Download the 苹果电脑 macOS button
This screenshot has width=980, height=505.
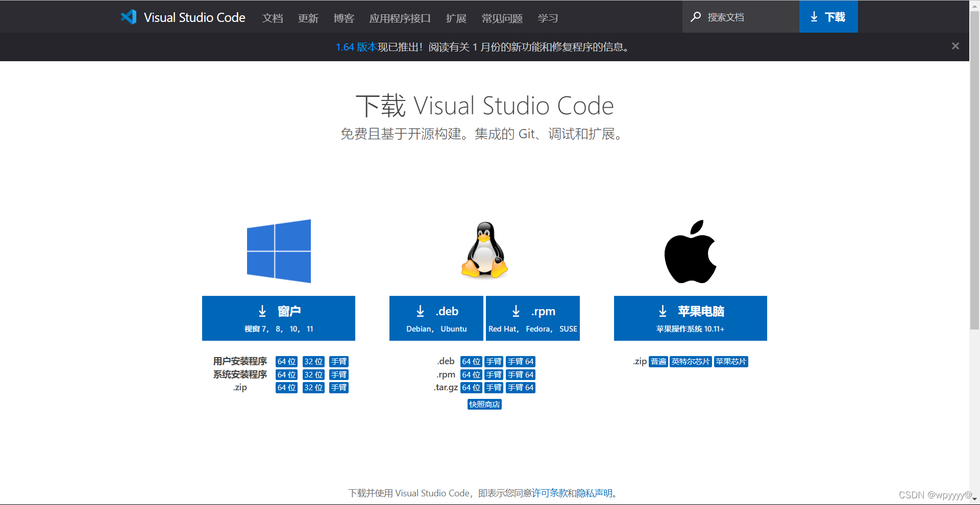(x=691, y=318)
